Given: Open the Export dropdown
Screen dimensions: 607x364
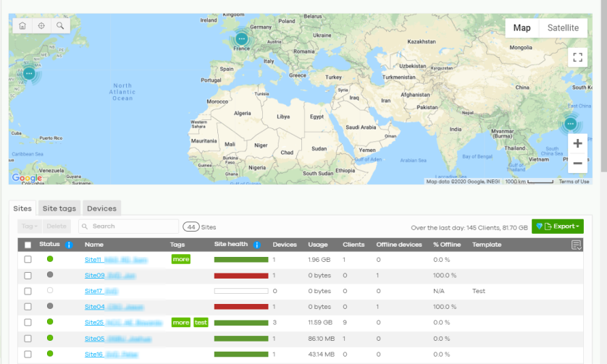Looking at the screenshot, I should 558,227.
